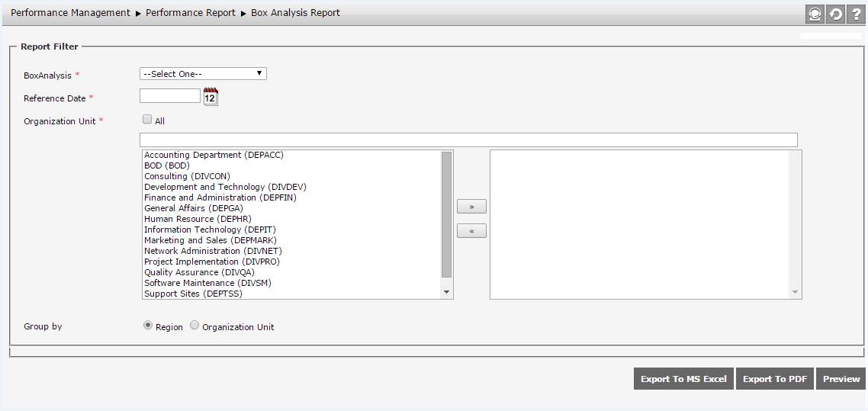Select Region group by option

coord(148,326)
